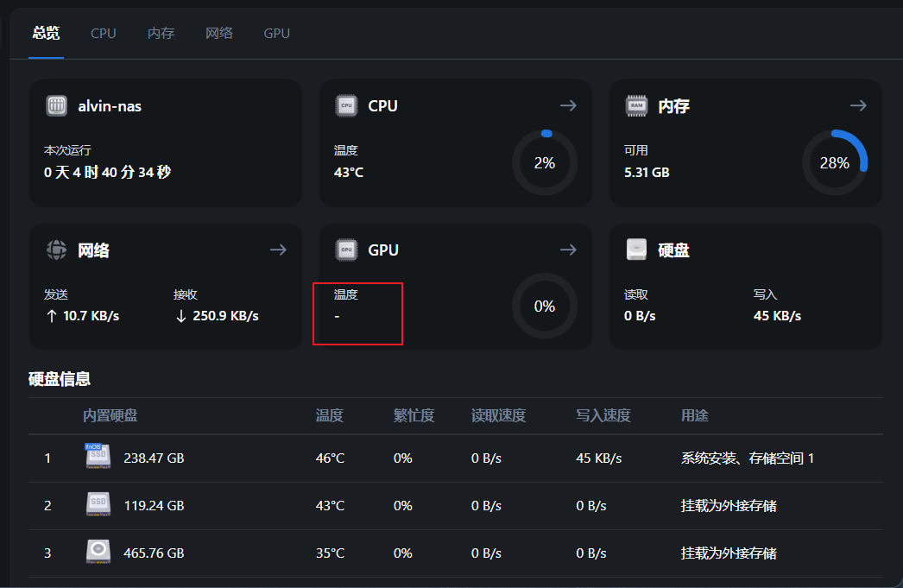Open 内存 details via arrow
This screenshot has height=588, width=903.
pyautogui.click(x=858, y=105)
